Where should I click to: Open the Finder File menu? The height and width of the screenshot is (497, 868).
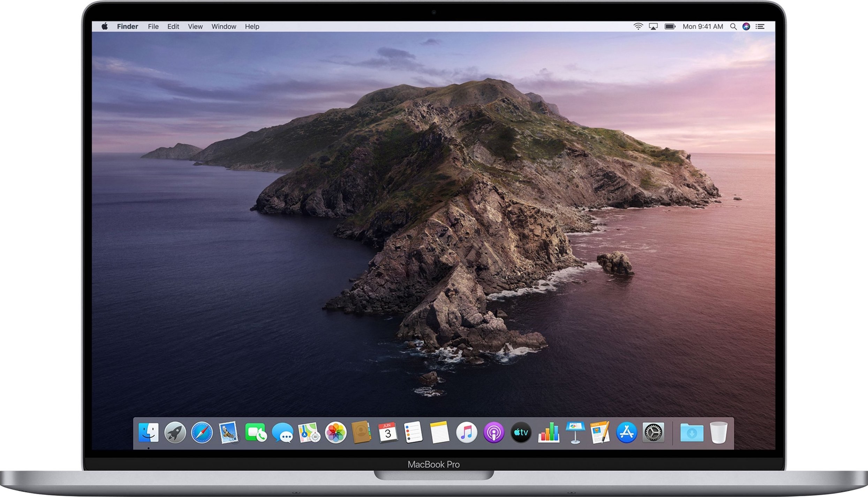(x=153, y=26)
